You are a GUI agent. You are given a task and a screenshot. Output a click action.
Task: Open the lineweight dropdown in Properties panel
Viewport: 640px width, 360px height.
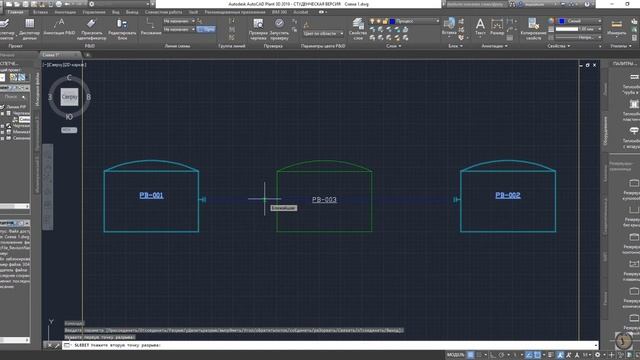click(579, 29)
